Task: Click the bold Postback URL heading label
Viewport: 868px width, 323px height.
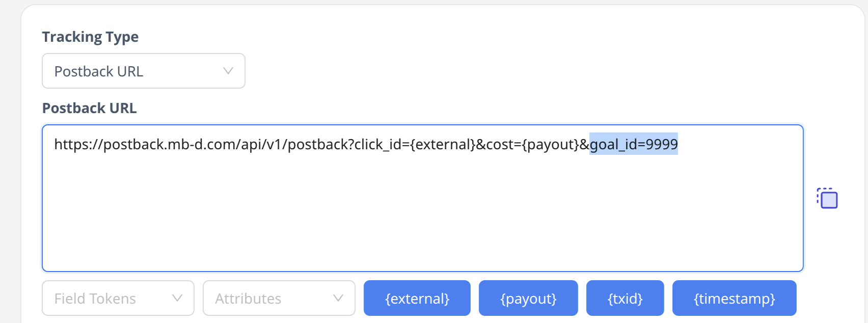Action: [89, 108]
